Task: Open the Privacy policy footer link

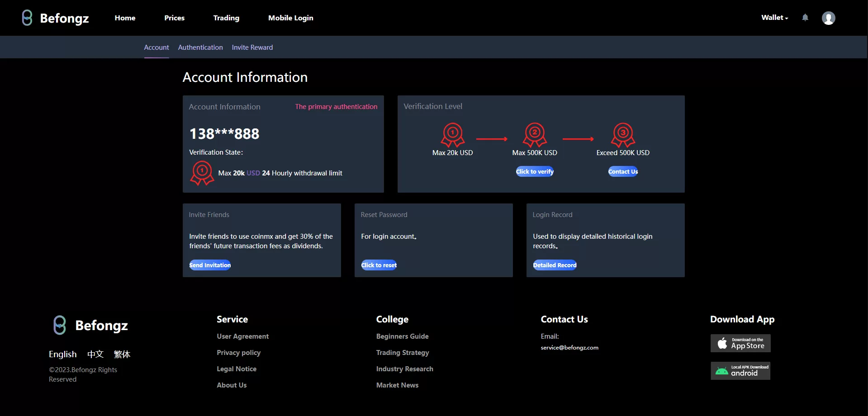Action: pyautogui.click(x=238, y=353)
